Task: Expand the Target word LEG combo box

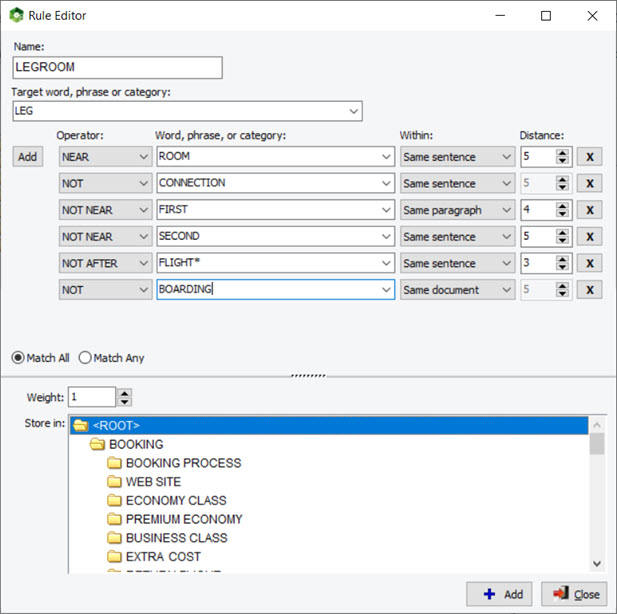Action: pyautogui.click(x=353, y=111)
